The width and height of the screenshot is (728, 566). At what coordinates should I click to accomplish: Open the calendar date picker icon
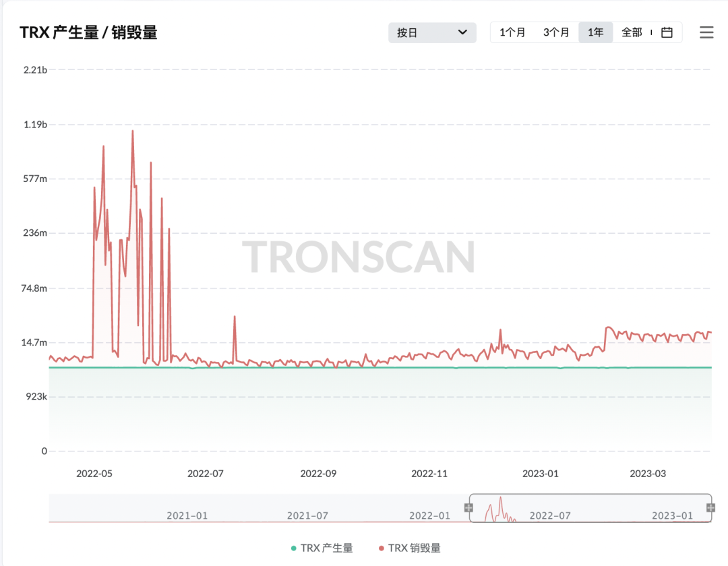coord(667,32)
